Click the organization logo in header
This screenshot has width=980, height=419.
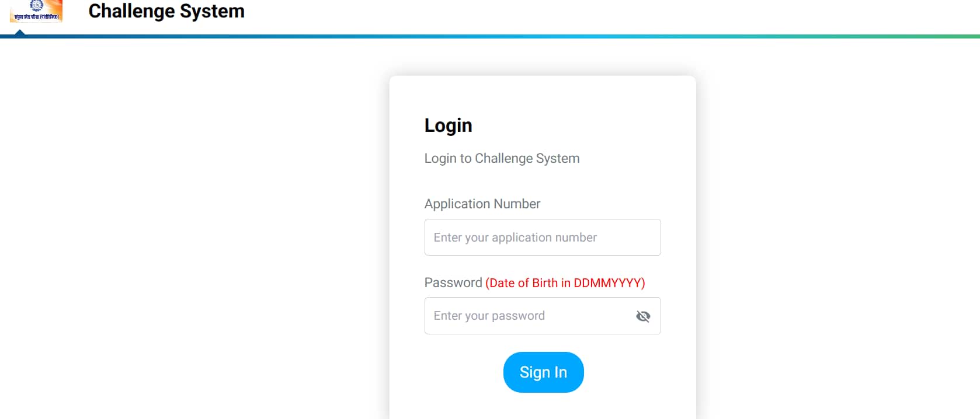pos(36,11)
